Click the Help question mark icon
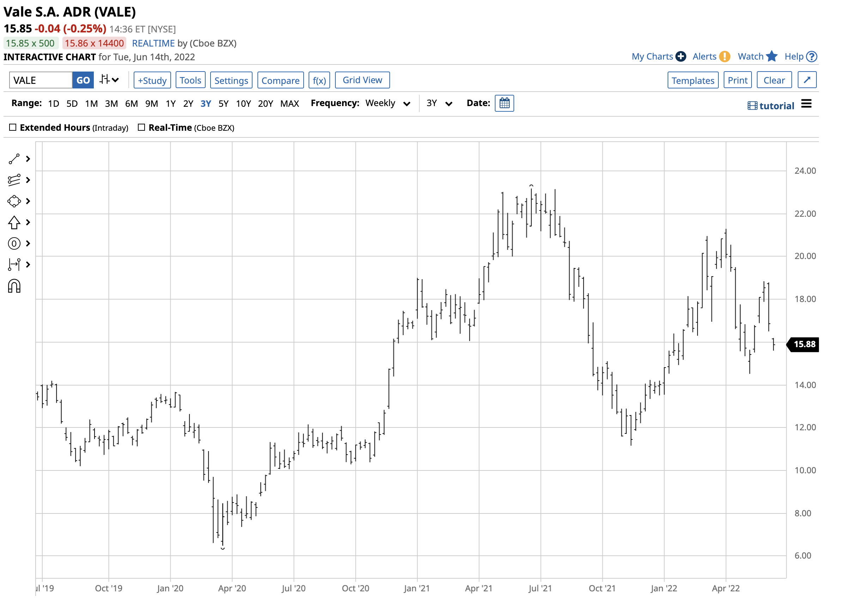The width and height of the screenshot is (845, 616). tap(811, 56)
